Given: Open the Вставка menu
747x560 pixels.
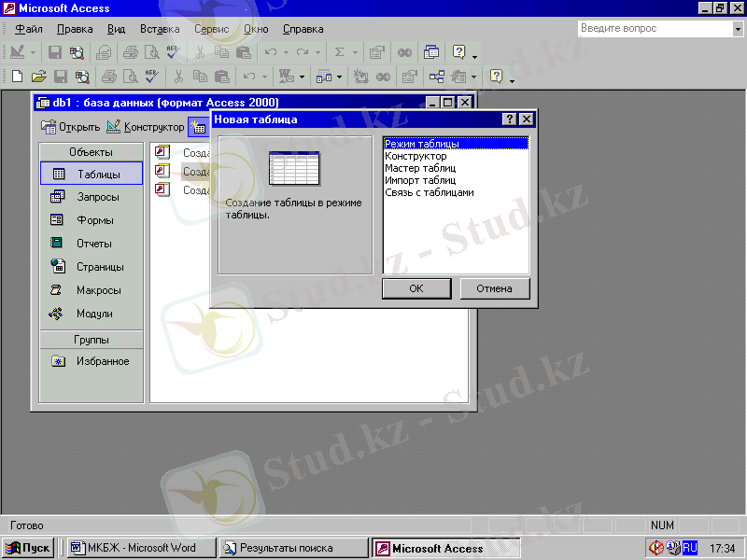Looking at the screenshot, I should click(x=160, y=29).
